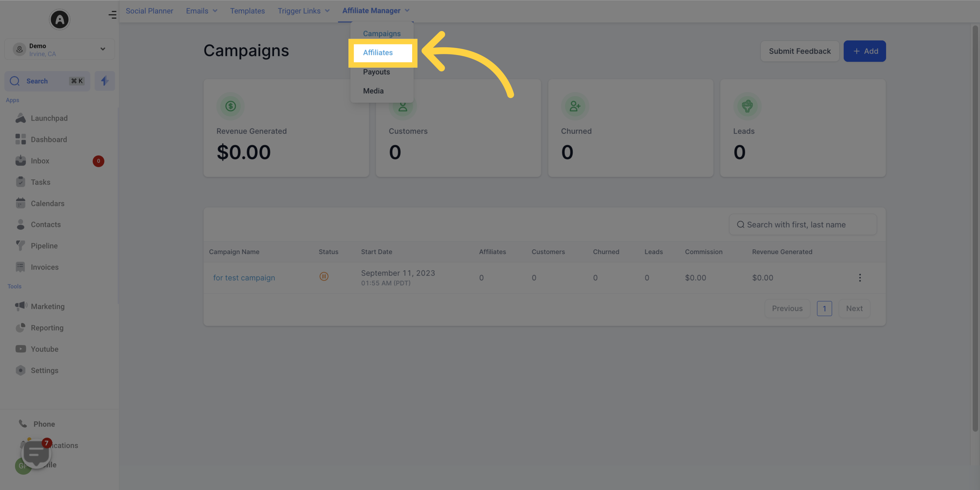Click the paused status icon for test campaign
The height and width of the screenshot is (490, 980).
[x=324, y=277]
